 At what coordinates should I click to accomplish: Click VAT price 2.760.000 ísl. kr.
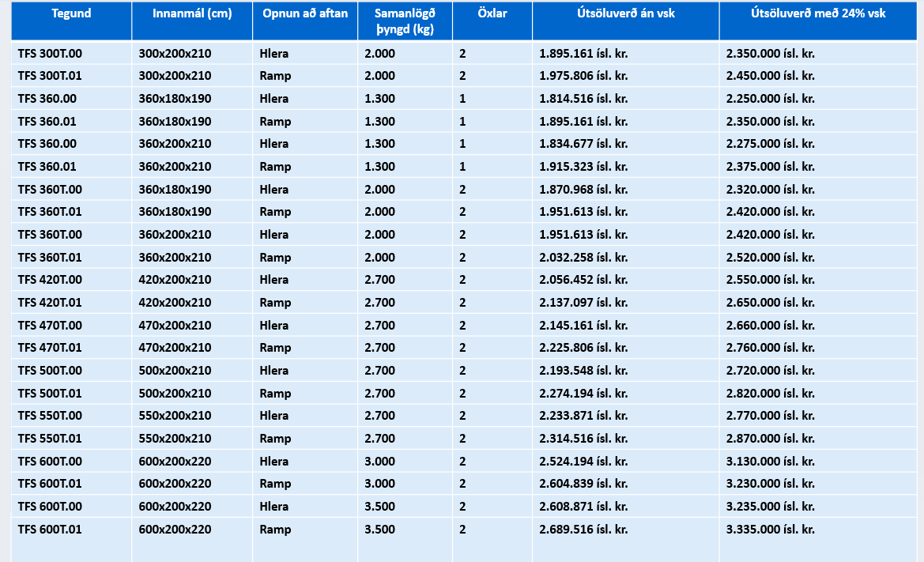tap(770, 348)
